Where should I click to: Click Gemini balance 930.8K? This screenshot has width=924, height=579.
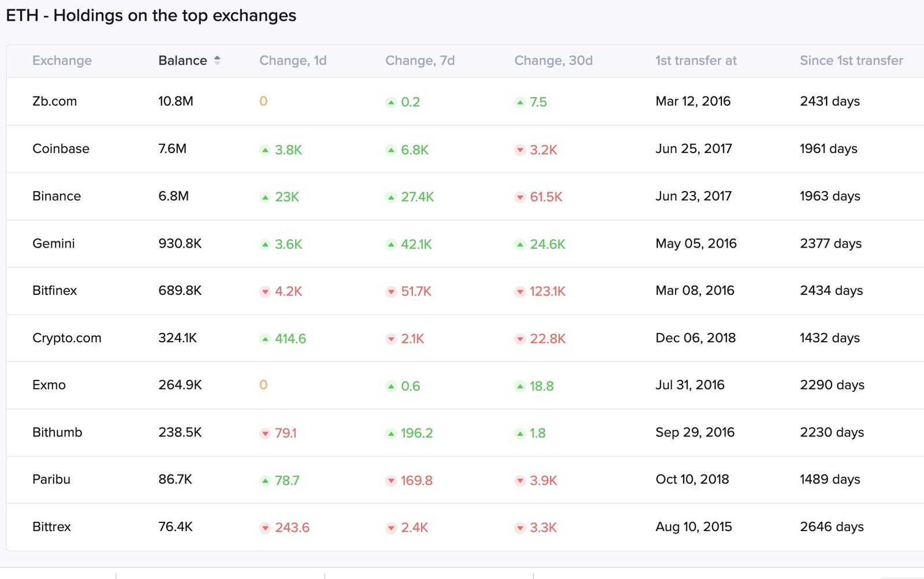180,243
